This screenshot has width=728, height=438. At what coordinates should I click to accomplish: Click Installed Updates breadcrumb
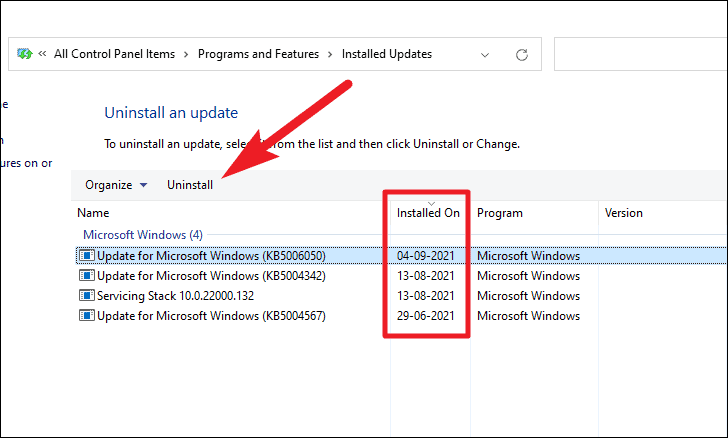pos(387,54)
